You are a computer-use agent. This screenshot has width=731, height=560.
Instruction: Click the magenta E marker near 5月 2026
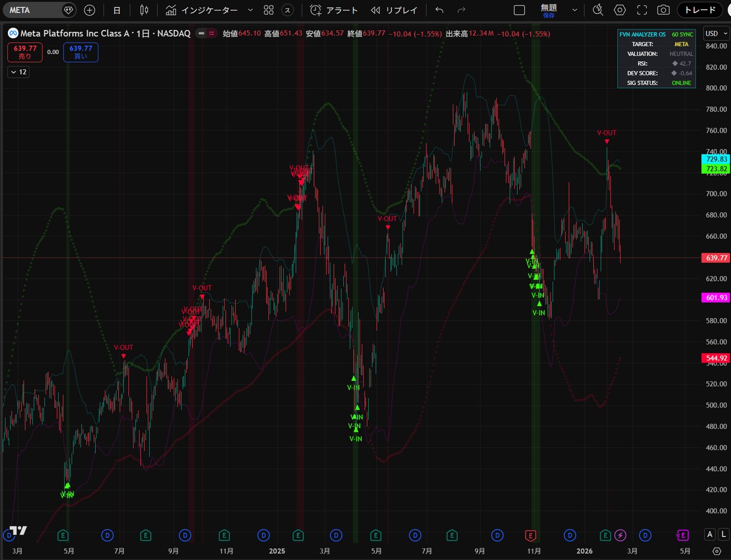tap(682, 535)
